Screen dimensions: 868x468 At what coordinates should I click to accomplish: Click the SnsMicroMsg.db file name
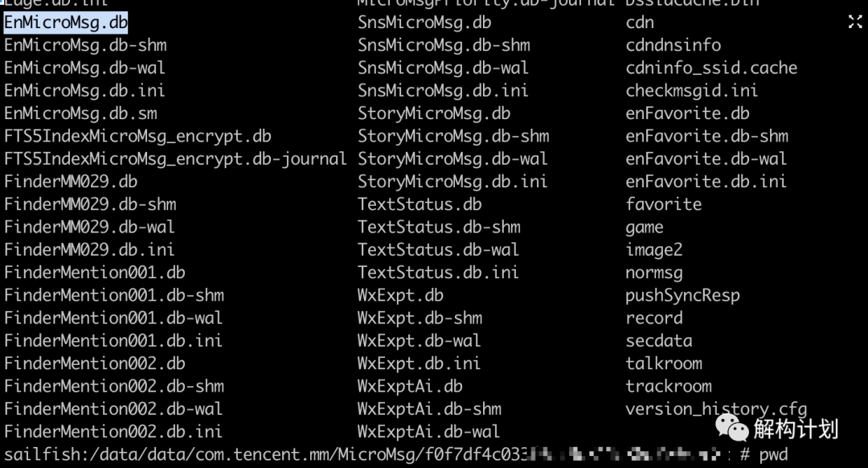[424, 23]
